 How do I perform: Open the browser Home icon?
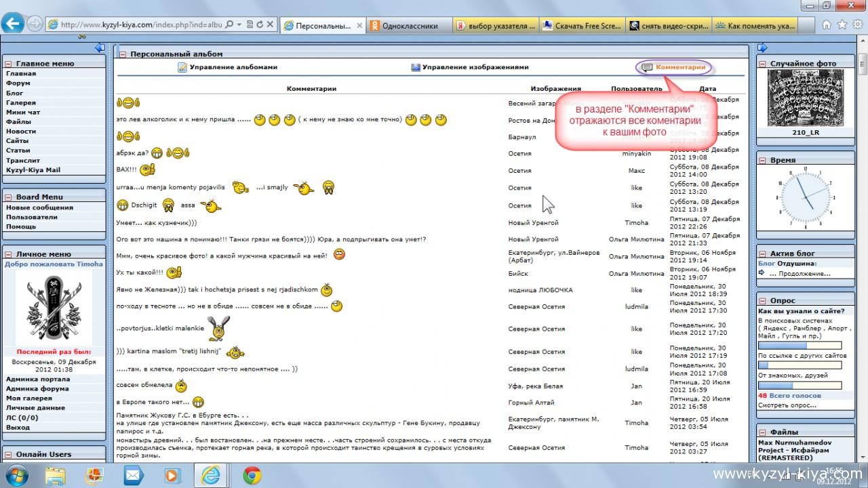click(827, 24)
